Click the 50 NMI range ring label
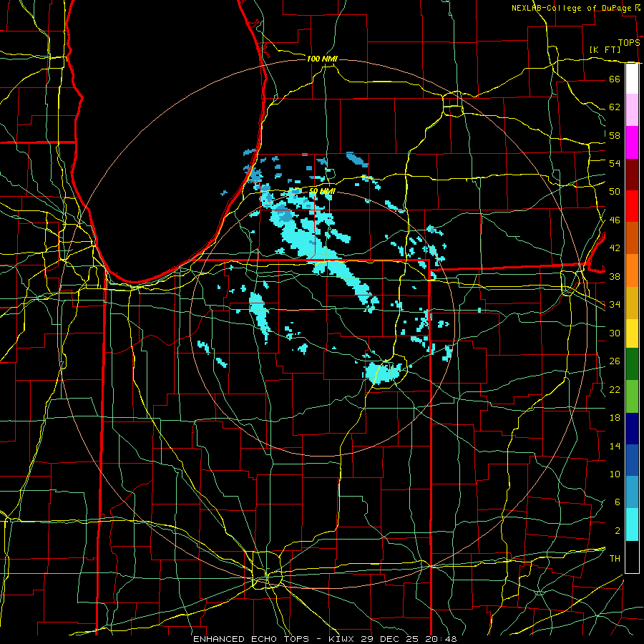 322,191
